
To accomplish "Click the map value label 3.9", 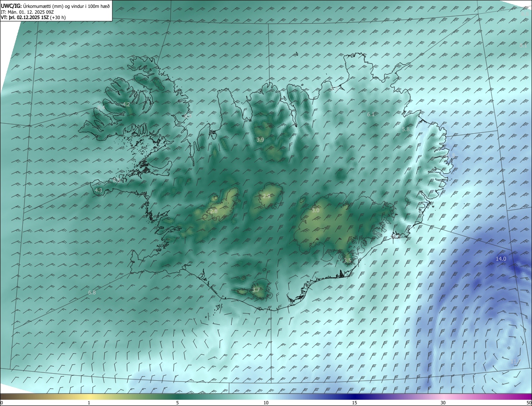I will 260,139.
